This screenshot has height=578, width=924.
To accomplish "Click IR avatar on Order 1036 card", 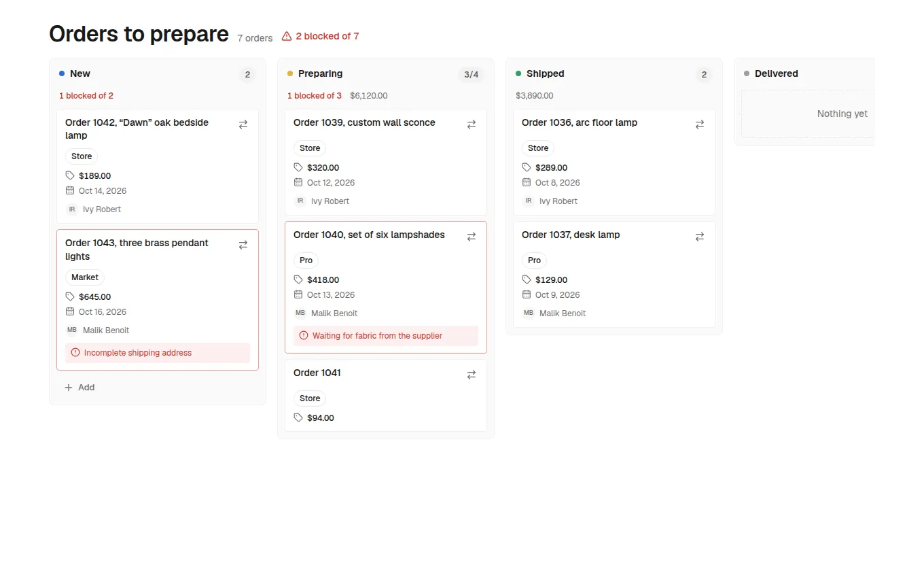I will coord(529,201).
